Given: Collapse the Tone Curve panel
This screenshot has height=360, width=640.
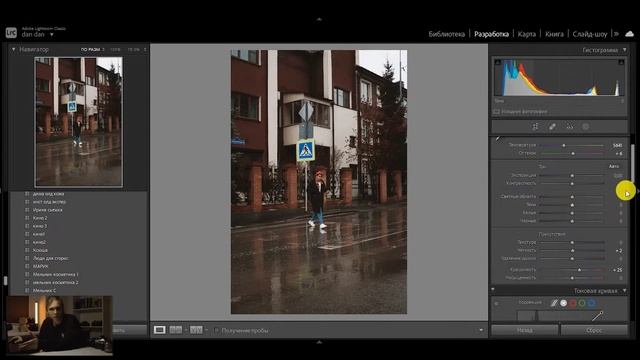Looking at the screenshot, I should pos(624,291).
